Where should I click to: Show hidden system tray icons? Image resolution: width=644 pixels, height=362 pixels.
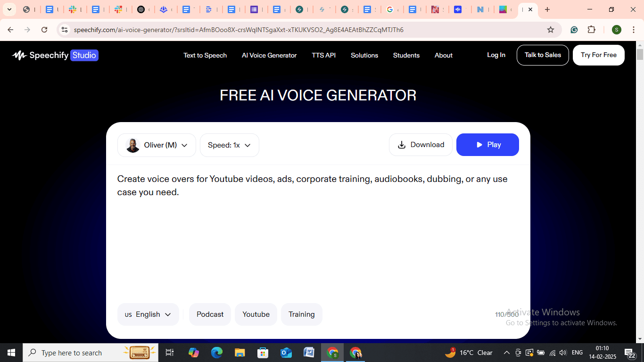click(507, 353)
